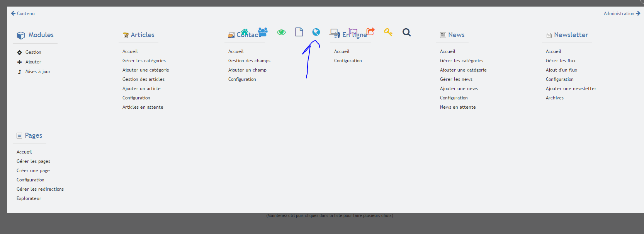
Task: Open Newsletter Archives
Action: 554,98
